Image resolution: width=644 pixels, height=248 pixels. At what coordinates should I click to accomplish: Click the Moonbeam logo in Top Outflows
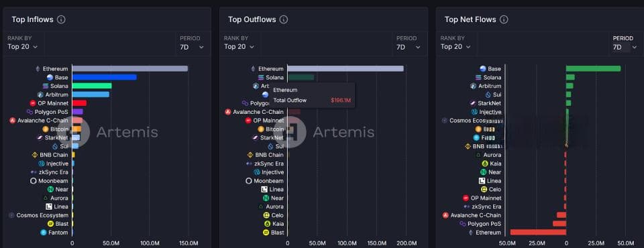tap(248, 181)
